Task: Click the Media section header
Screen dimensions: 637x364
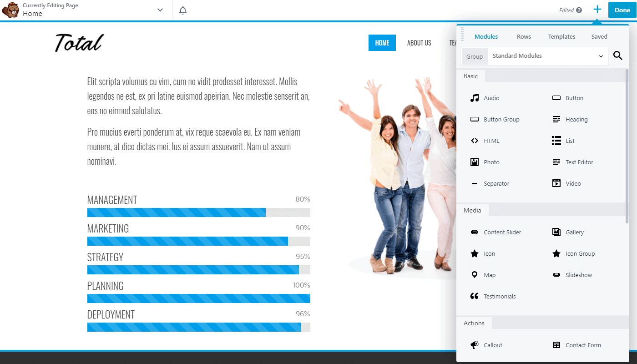Action: click(x=472, y=210)
